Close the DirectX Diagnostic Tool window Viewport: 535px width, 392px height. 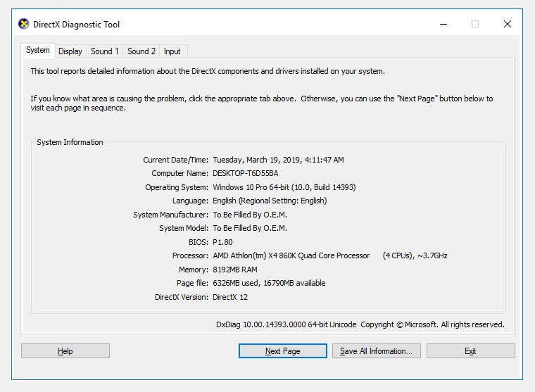[508, 24]
